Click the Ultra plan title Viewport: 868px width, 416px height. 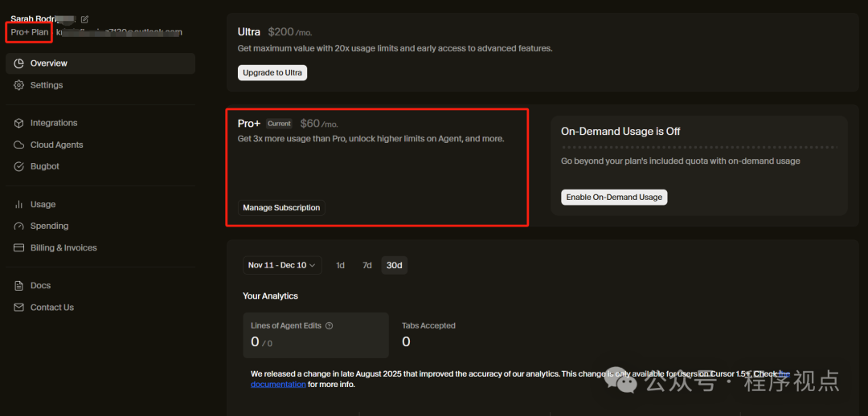coord(249,32)
